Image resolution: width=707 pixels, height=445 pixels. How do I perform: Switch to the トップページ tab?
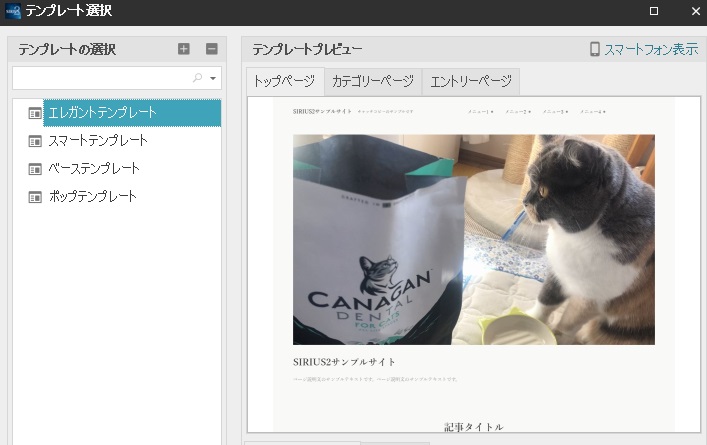coord(285,82)
